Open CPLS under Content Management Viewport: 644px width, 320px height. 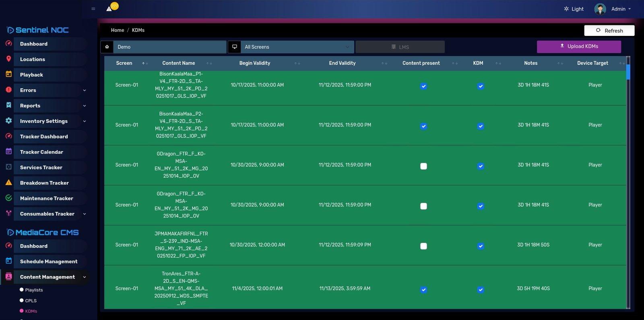(31, 301)
